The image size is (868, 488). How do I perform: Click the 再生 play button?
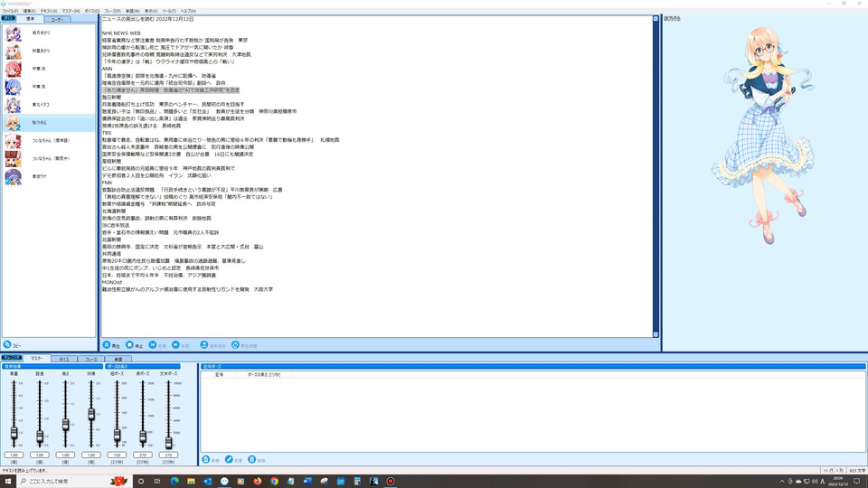(111, 344)
